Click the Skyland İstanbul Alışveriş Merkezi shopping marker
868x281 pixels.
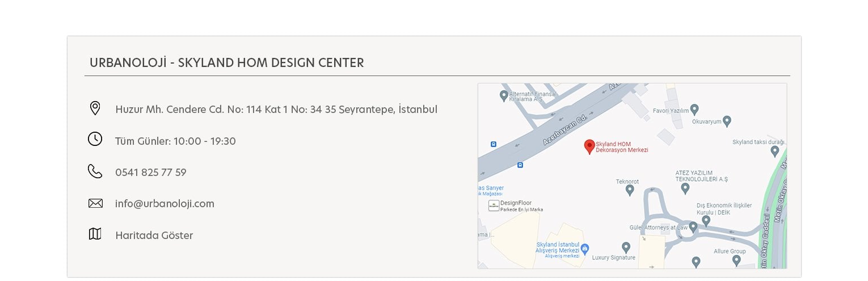click(585, 249)
